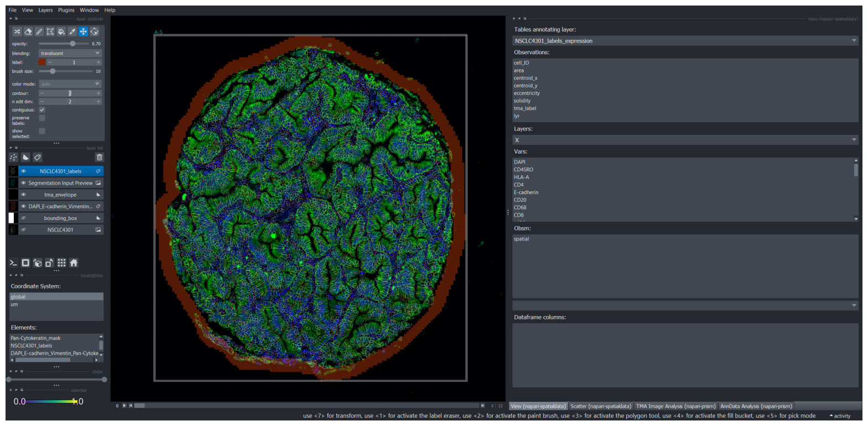Select 'spatial' in Obsm list
868x426 pixels.
(521, 239)
